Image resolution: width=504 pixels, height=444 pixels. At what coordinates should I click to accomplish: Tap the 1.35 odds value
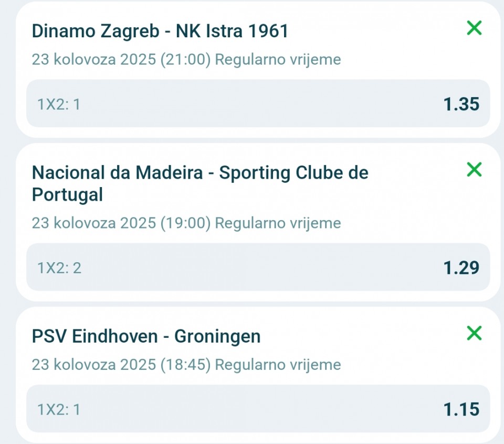461,104
